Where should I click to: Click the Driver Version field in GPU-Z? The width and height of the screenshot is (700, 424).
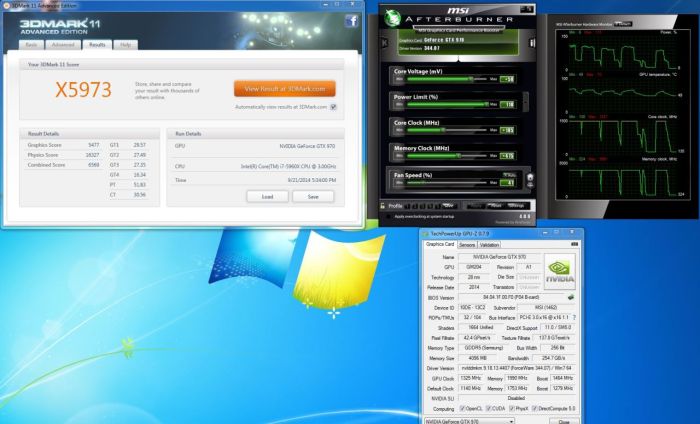tap(517, 368)
